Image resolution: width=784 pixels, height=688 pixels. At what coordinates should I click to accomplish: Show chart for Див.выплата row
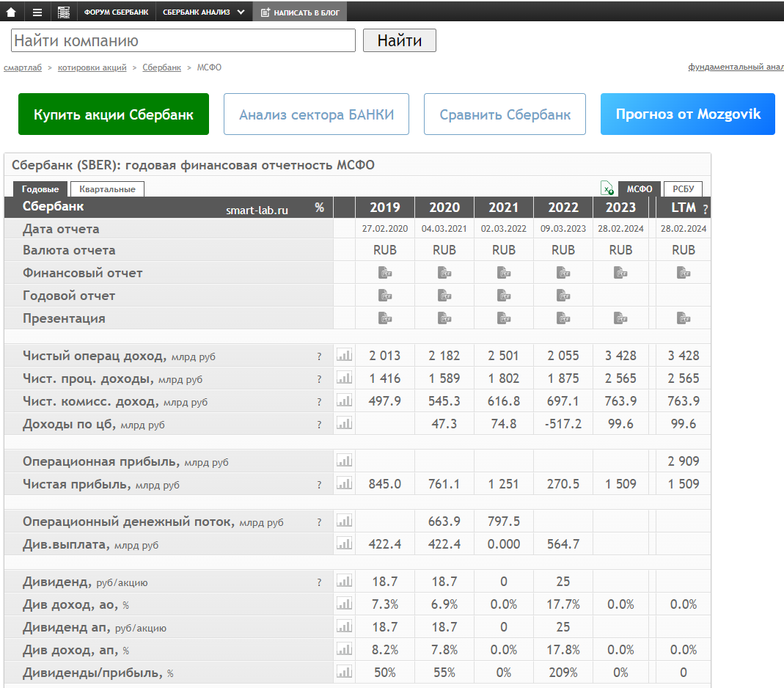[345, 544]
